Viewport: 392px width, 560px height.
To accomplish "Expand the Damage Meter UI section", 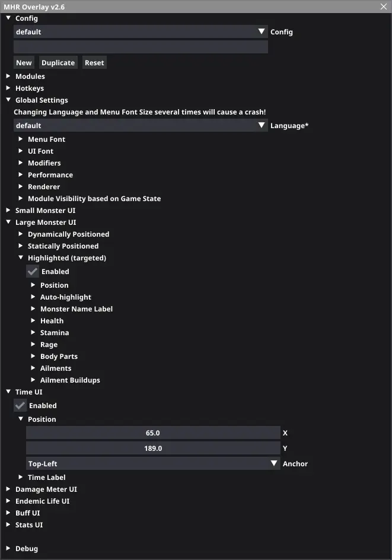I will pos(8,489).
